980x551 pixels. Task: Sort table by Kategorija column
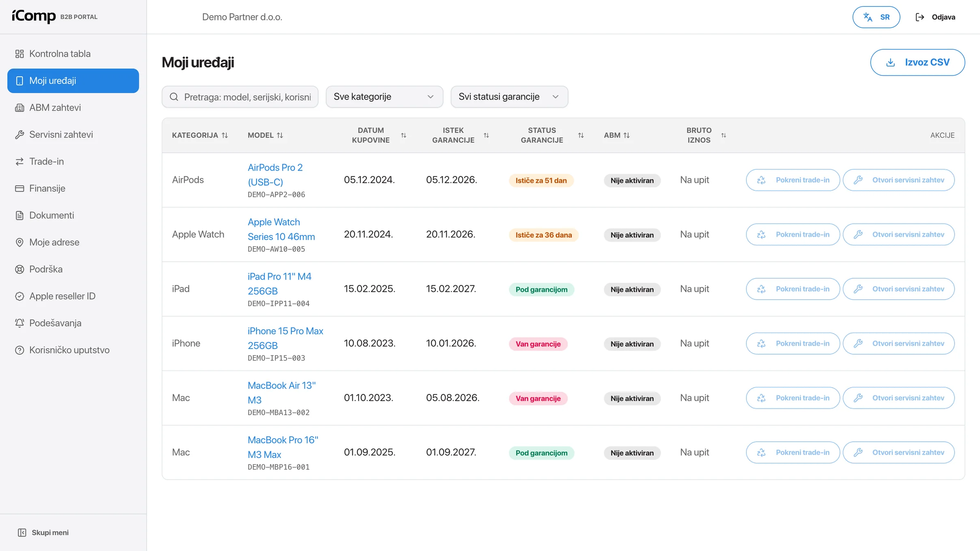200,135
